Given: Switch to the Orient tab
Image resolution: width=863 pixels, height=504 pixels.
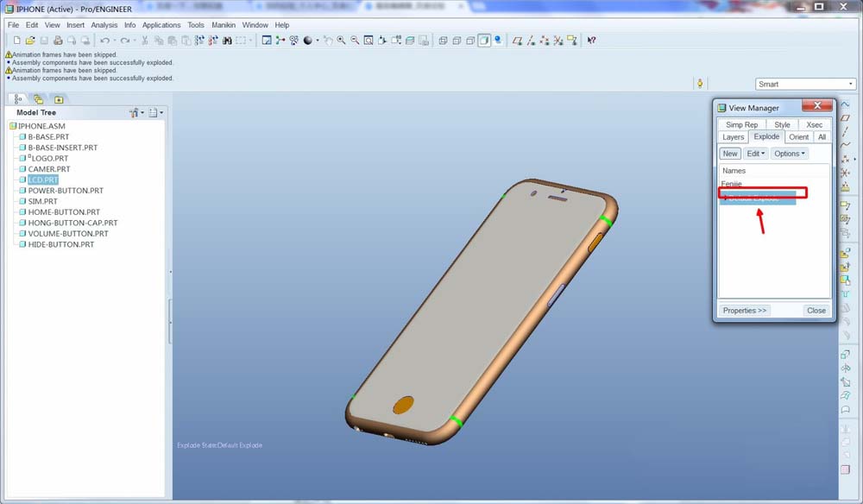Looking at the screenshot, I should [798, 137].
